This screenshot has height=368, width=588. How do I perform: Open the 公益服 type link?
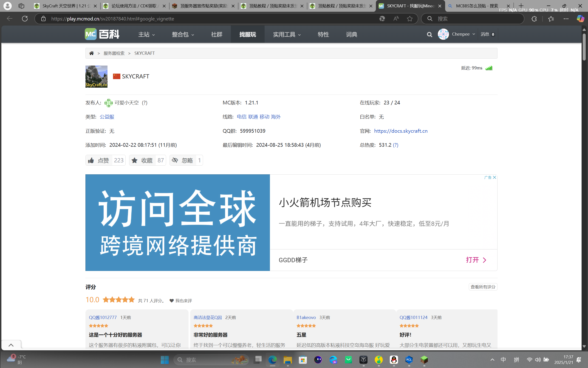(x=107, y=117)
